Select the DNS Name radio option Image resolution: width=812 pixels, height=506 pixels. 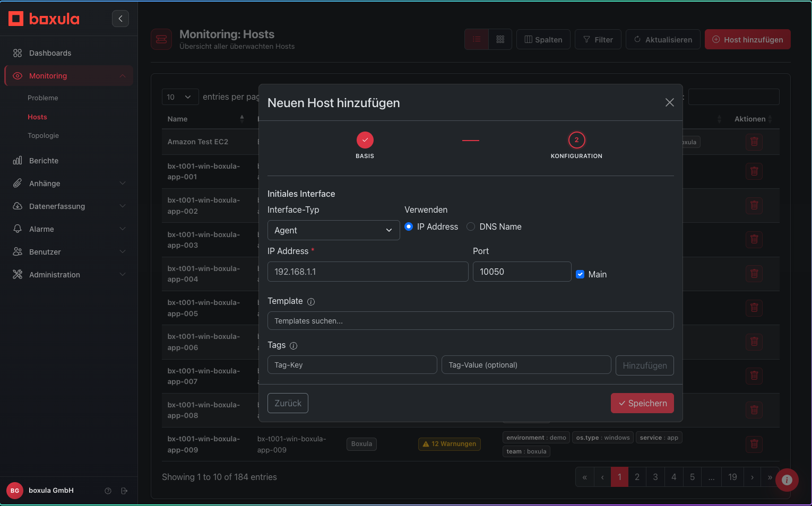(471, 226)
